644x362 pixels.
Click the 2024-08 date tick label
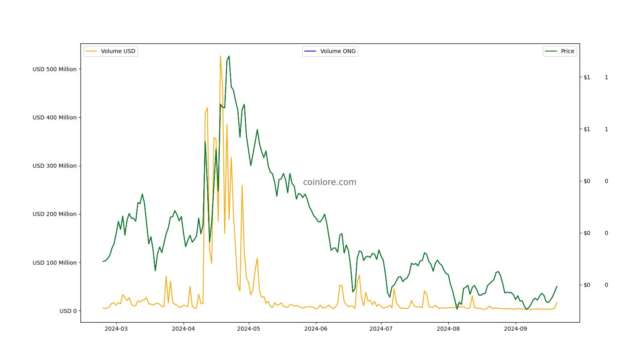click(448, 329)
